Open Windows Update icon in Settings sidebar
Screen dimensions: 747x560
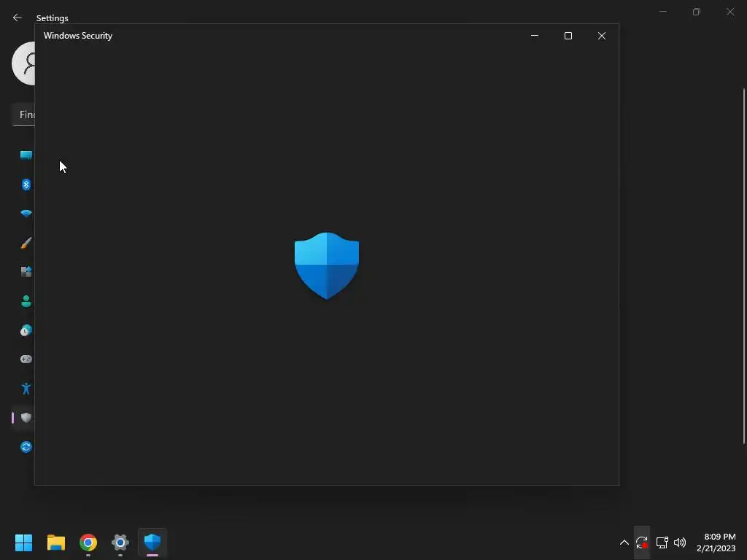[26, 447]
